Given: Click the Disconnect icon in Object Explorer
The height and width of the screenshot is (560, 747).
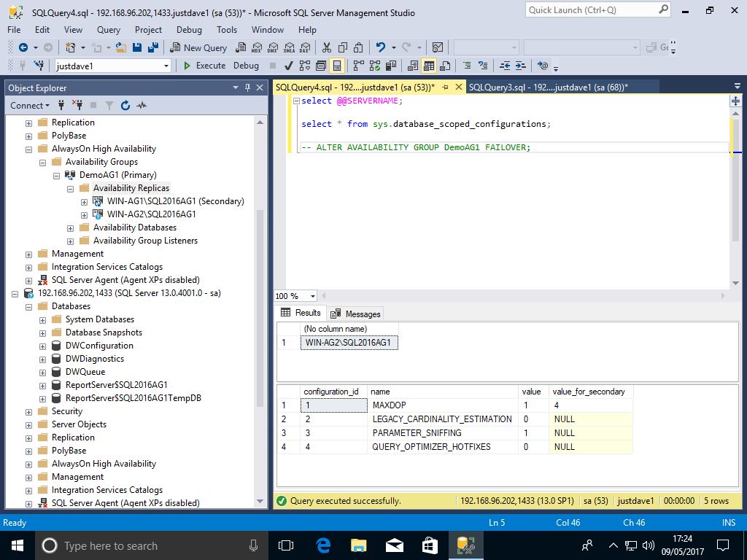Looking at the screenshot, I should click(77, 106).
